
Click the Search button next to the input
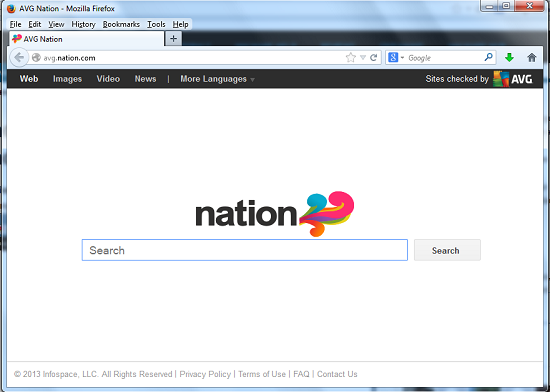click(447, 250)
